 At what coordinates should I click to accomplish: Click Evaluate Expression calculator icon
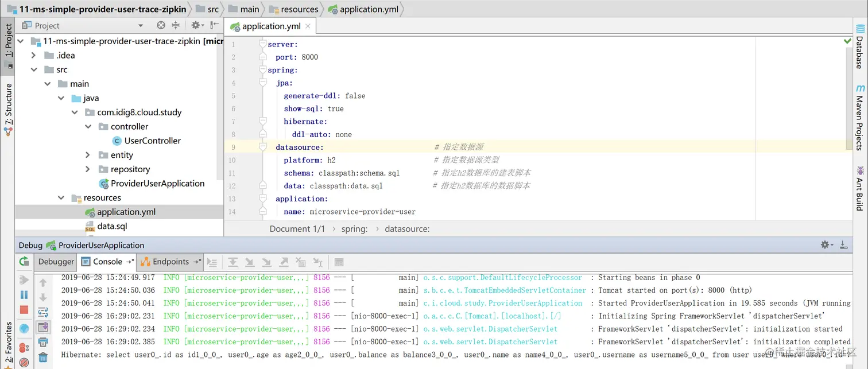(339, 262)
